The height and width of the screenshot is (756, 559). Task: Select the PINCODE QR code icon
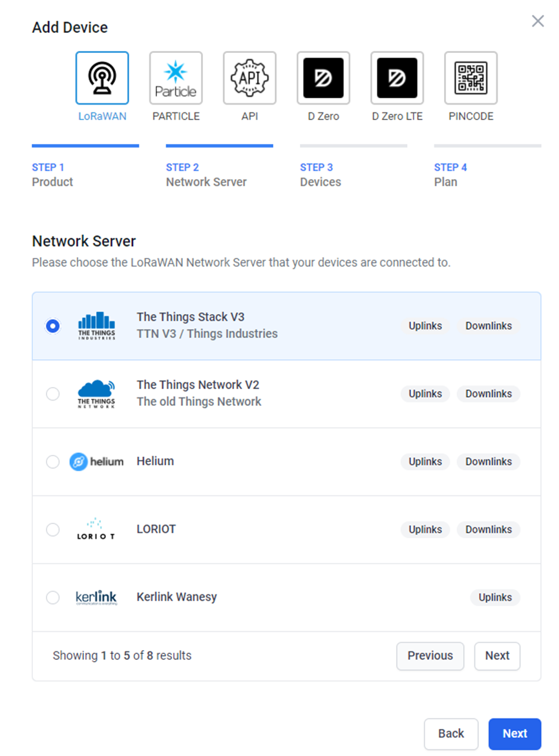tap(471, 78)
